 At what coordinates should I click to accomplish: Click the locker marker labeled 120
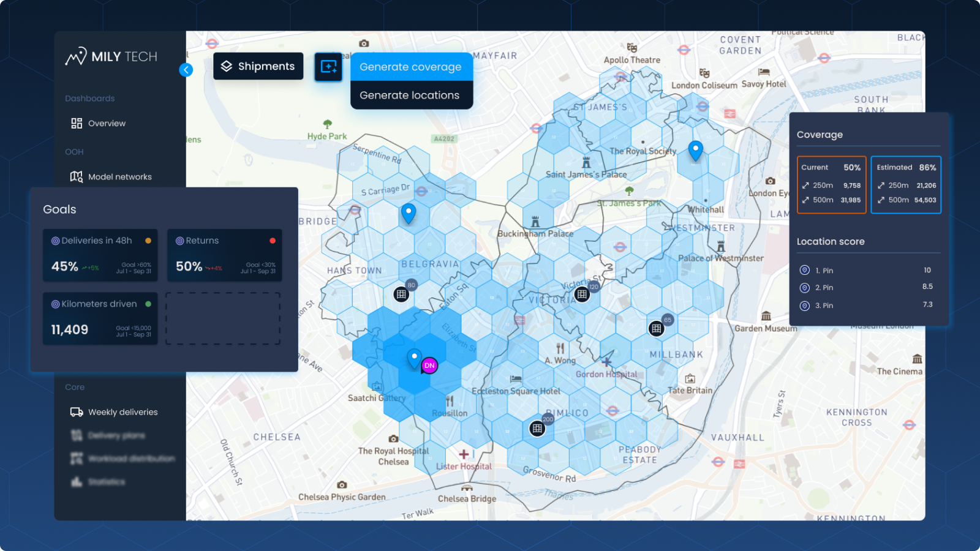coord(582,294)
